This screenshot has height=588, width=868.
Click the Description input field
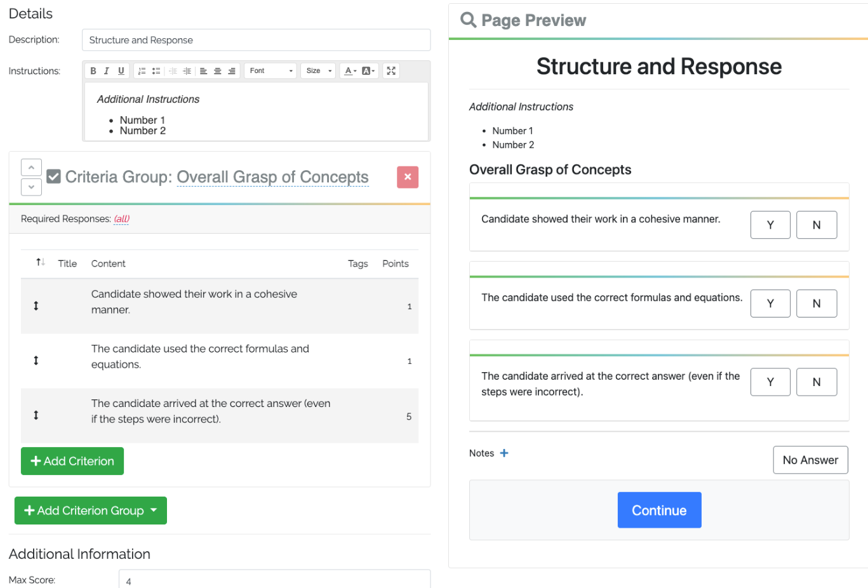(x=256, y=40)
